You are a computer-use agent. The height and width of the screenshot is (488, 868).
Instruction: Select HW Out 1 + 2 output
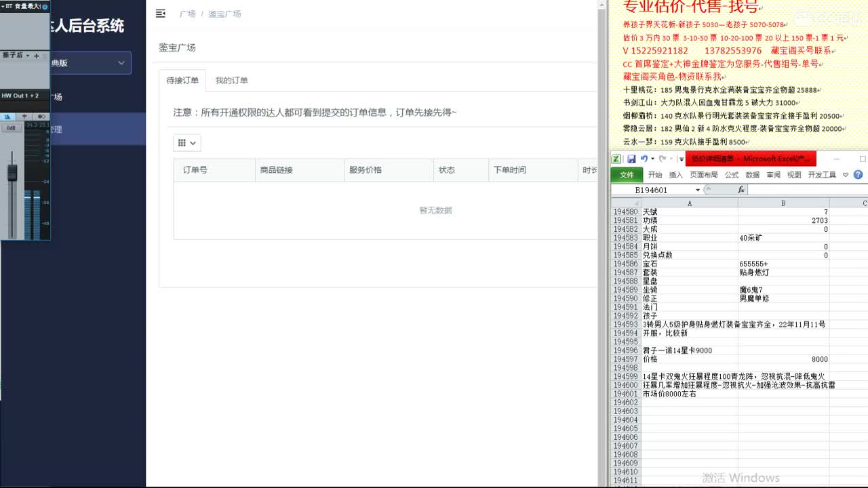20,96
